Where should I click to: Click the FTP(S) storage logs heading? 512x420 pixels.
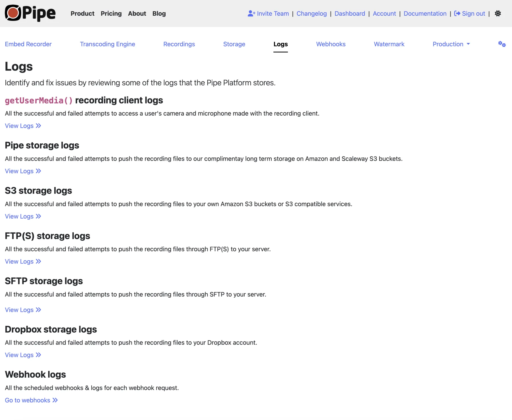[48, 236]
